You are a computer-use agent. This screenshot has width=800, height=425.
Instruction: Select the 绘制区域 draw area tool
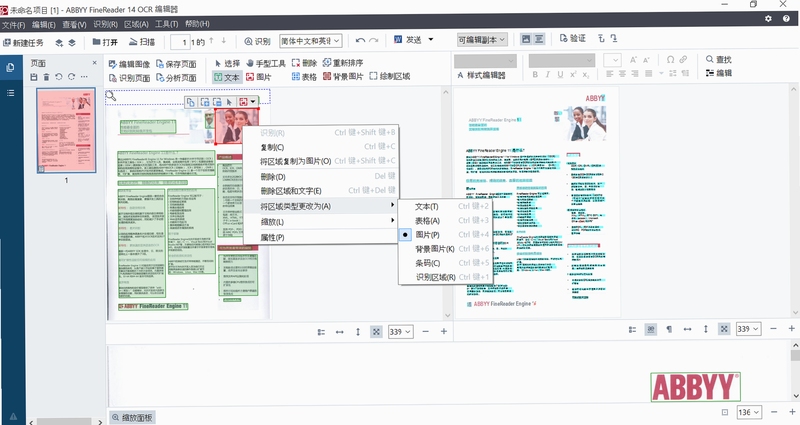[390, 76]
